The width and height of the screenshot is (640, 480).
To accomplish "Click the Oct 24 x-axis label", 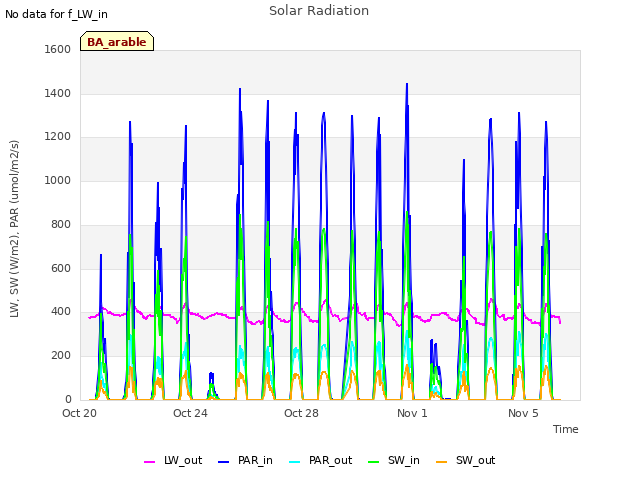I will pos(191,413).
